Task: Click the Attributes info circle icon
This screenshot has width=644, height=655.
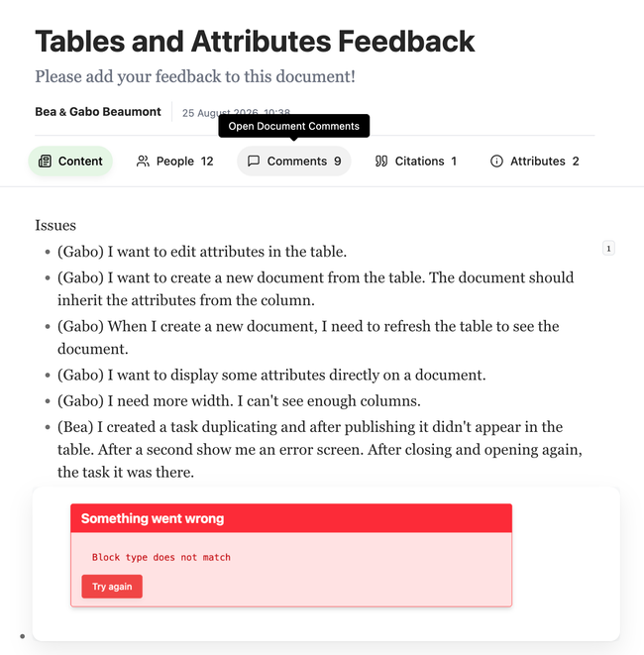Action: (x=496, y=162)
